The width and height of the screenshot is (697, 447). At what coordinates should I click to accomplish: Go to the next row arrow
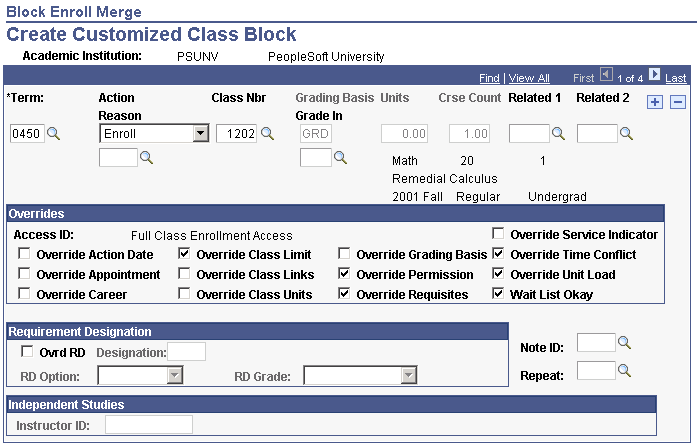654,74
